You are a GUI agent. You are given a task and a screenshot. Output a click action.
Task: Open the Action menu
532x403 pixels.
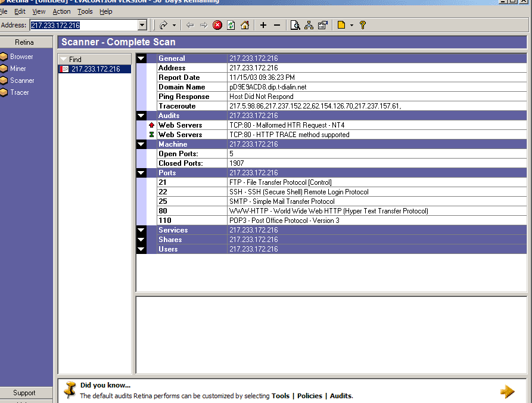coord(61,11)
